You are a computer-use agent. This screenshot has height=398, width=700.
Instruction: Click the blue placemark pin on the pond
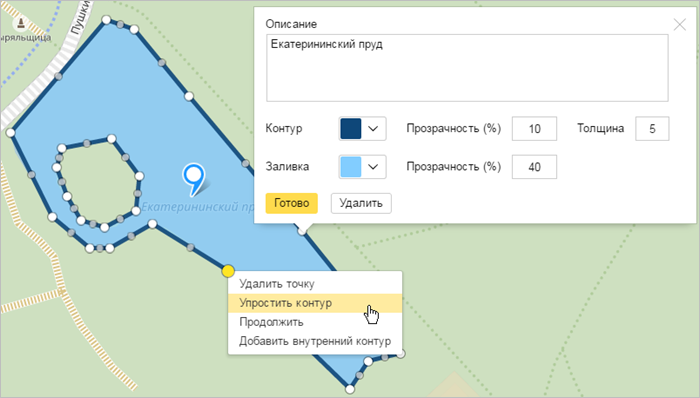click(x=194, y=178)
